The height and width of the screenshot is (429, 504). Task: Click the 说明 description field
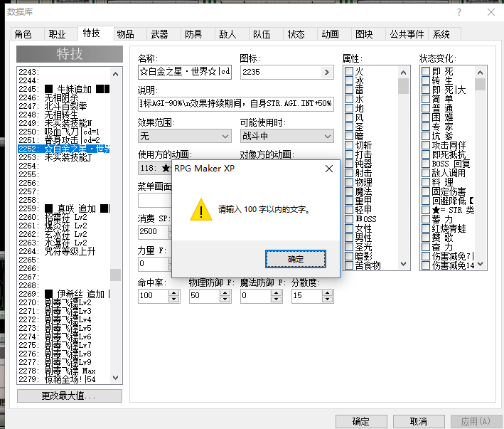[x=236, y=104]
